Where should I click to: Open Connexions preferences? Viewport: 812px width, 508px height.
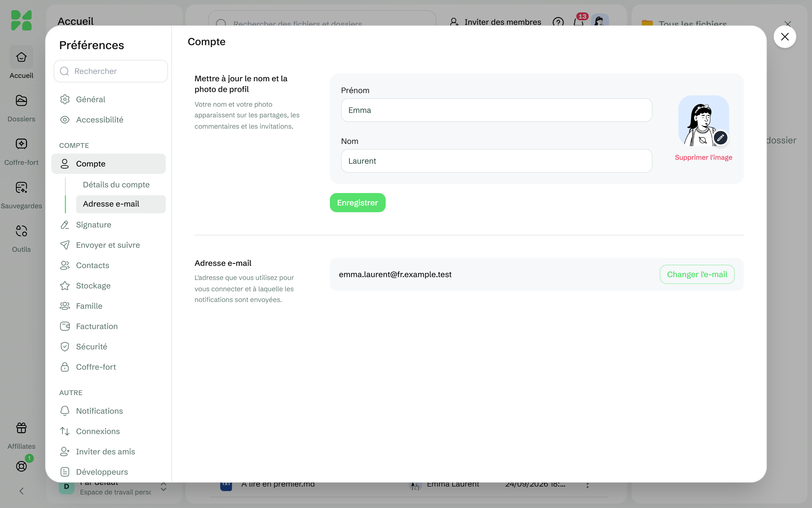[x=108, y=431]
